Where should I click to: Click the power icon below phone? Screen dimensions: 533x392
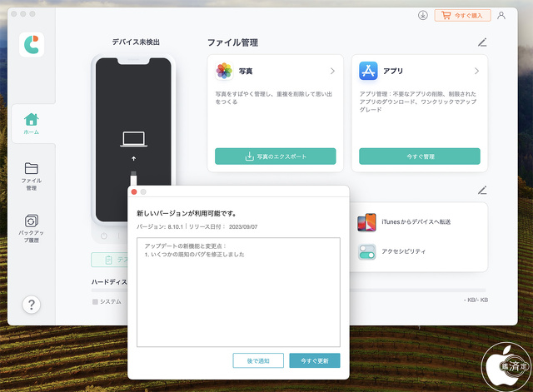point(104,236)
